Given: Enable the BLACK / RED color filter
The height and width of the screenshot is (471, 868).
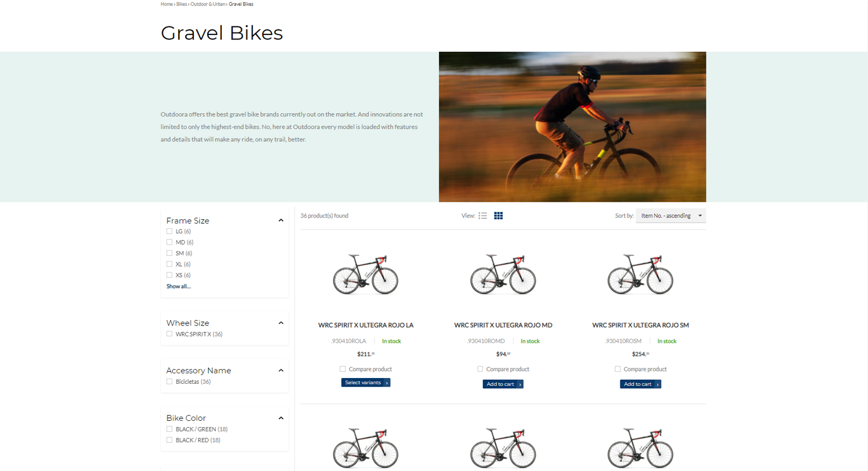Looking at the screenshot, I should 169,440.
